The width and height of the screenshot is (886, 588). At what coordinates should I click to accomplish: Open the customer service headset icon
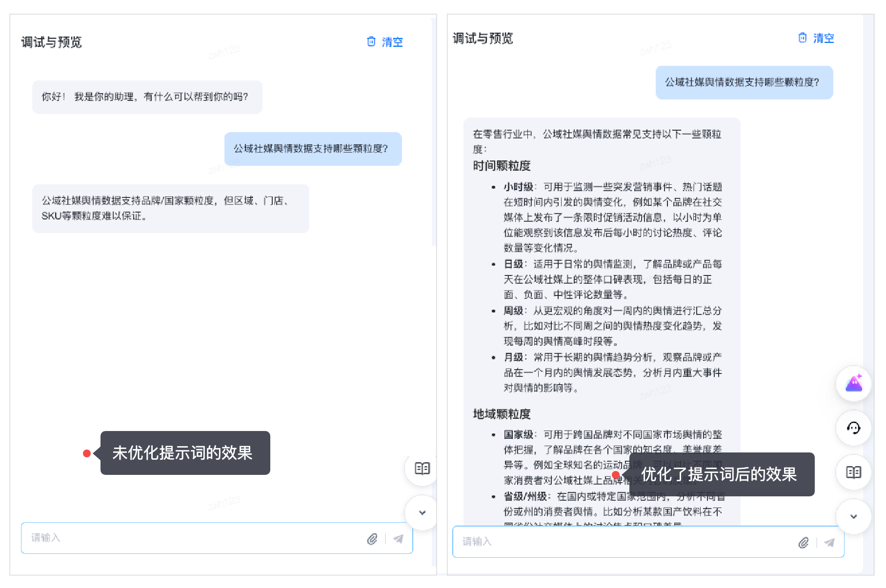coord(854,428)
